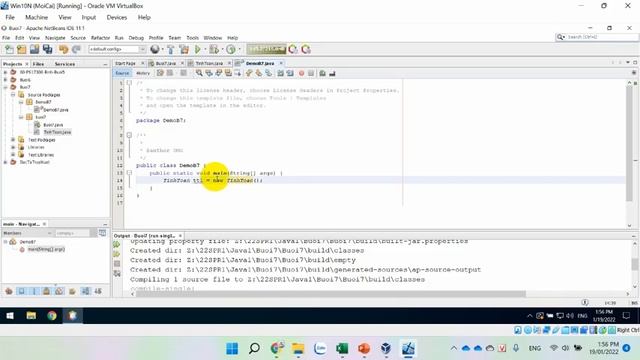Click the Profile Project toolbar icon
This screenshot has height=360, width=640.
click(x=231, y=49)
